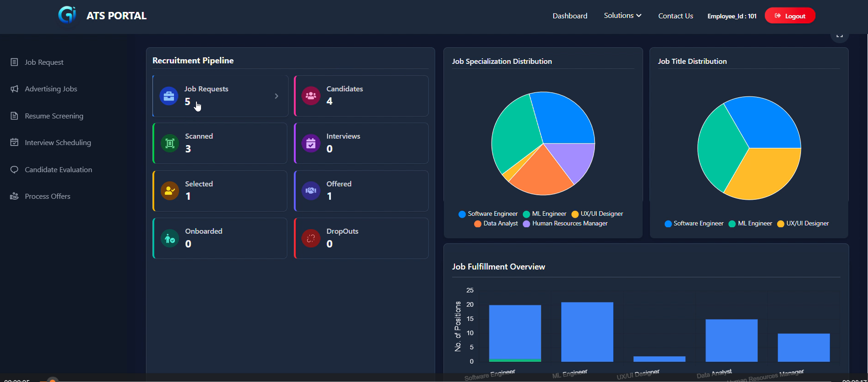
Task: Click the briefcase icon in Job Requests card
Action: [169, 96]
